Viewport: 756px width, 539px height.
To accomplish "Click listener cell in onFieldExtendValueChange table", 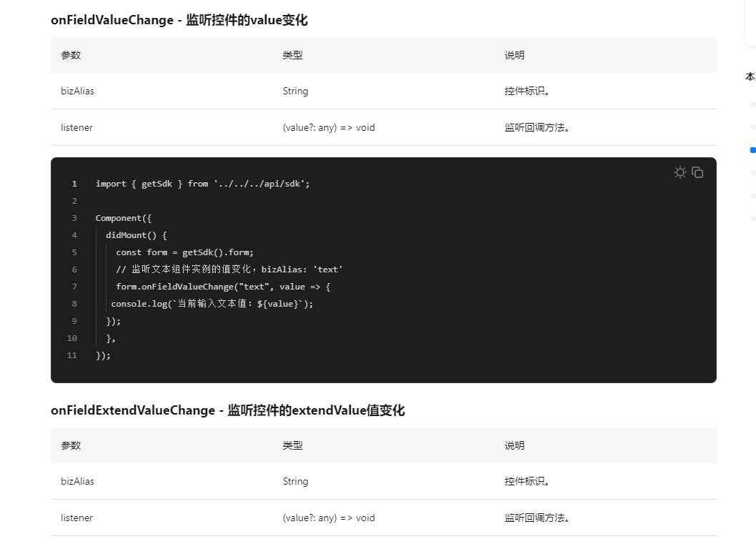I will 76,518.
